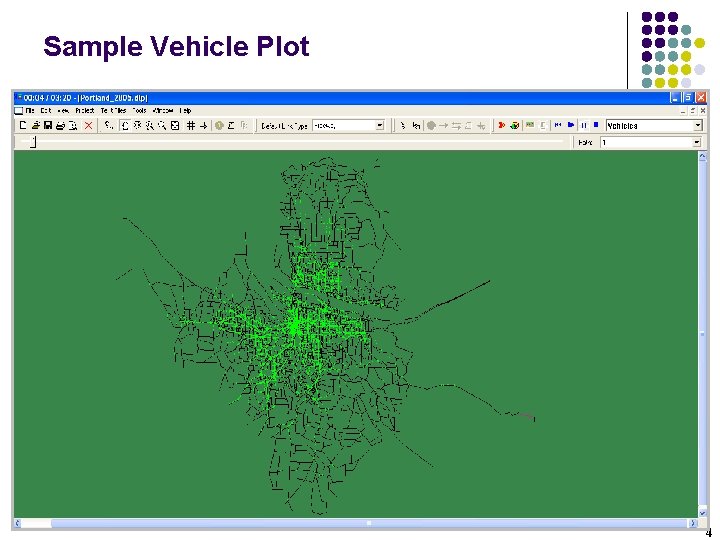The width and height of the screenshot is (720, 540).
Task: Click the Print Preview icon
Action: point(73,125)
